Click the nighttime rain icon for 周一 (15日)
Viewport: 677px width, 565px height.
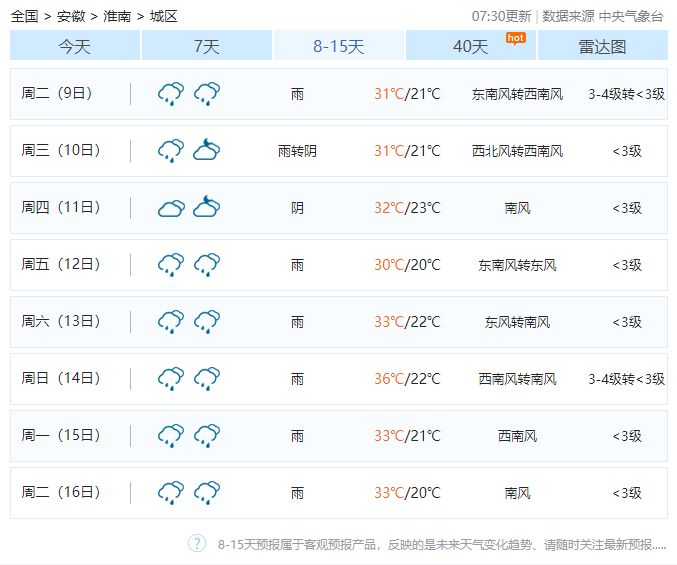pos(207,436)
